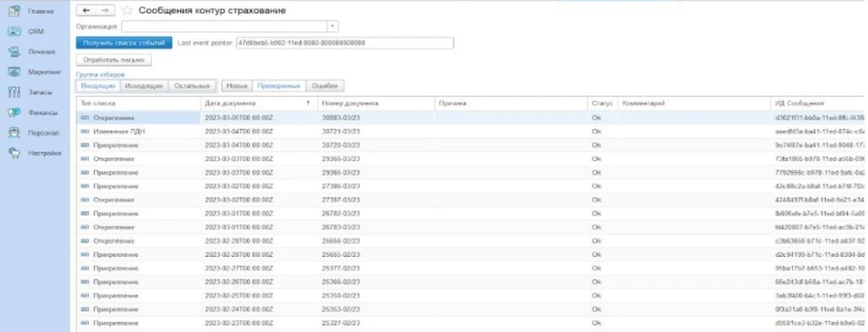Image resolution: width=868 pixels, height=332 pixels.
Task: Click row icon of document 25656-02/23
Action: pyautogui.click(x=85, y=240)
